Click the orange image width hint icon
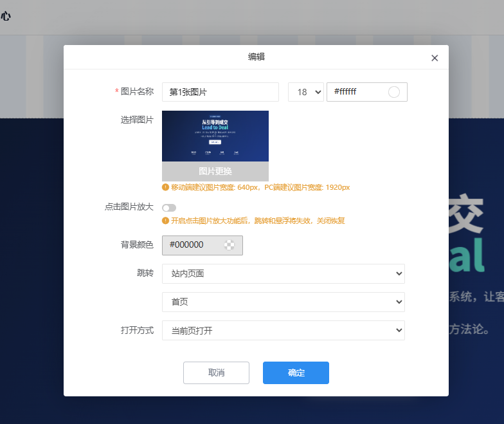The image size is (504, 424). (166, 187)
